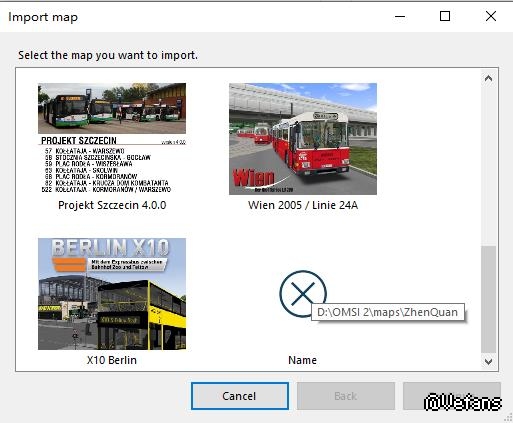
Task: Click the 'Import map' title bar text
Action: [x=43, y=17]
